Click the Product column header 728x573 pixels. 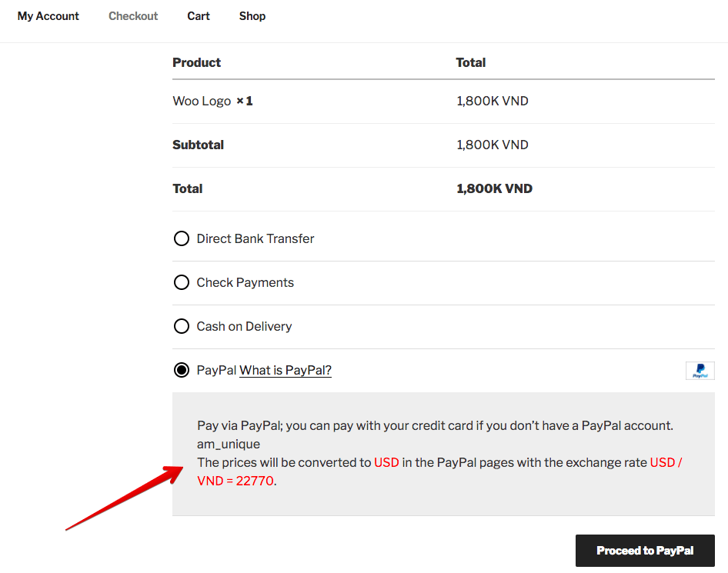(197, 62)
